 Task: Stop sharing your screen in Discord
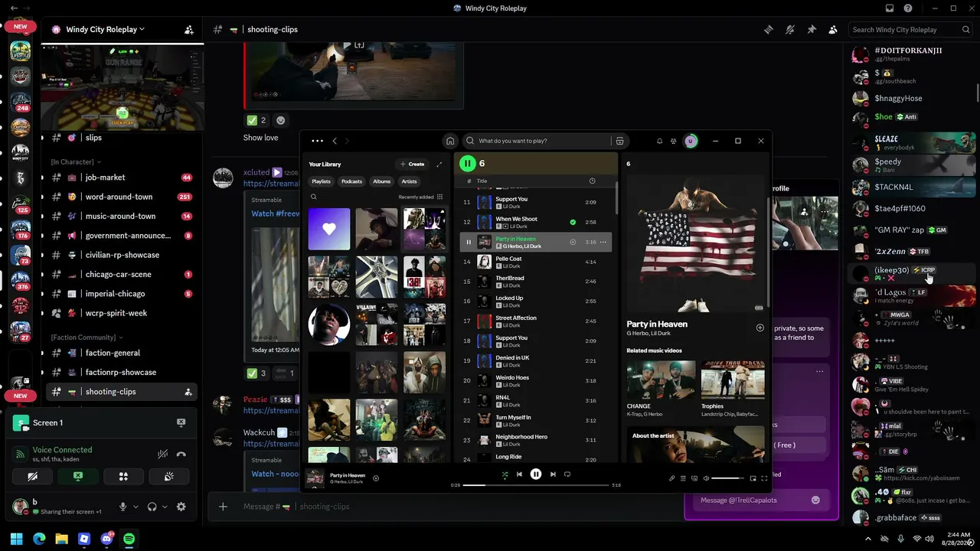pos(78,476)
